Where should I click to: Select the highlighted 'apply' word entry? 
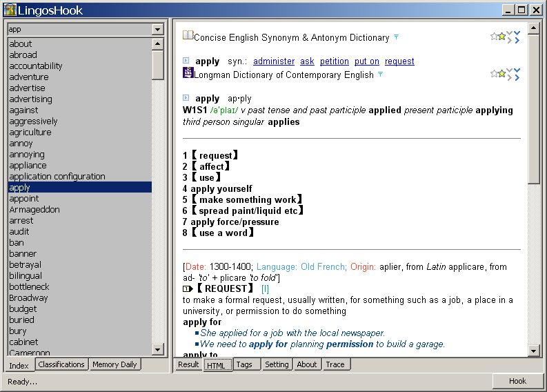click(x=79, y=187)
